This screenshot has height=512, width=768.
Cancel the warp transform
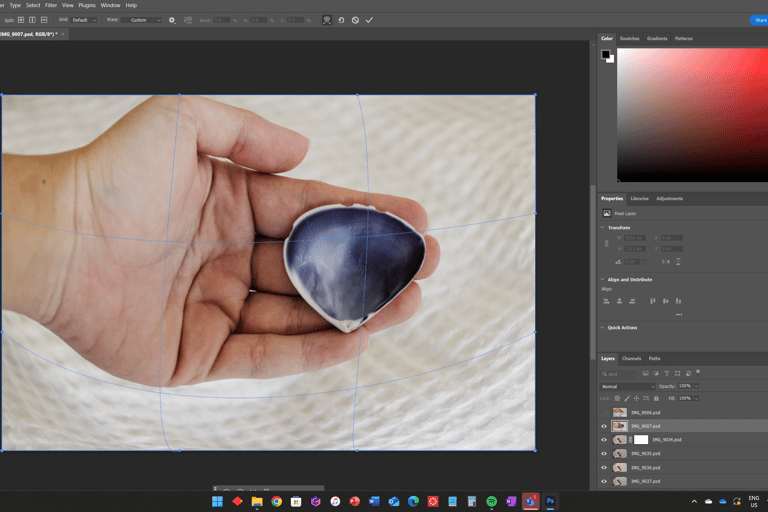(x=355, y=20)
